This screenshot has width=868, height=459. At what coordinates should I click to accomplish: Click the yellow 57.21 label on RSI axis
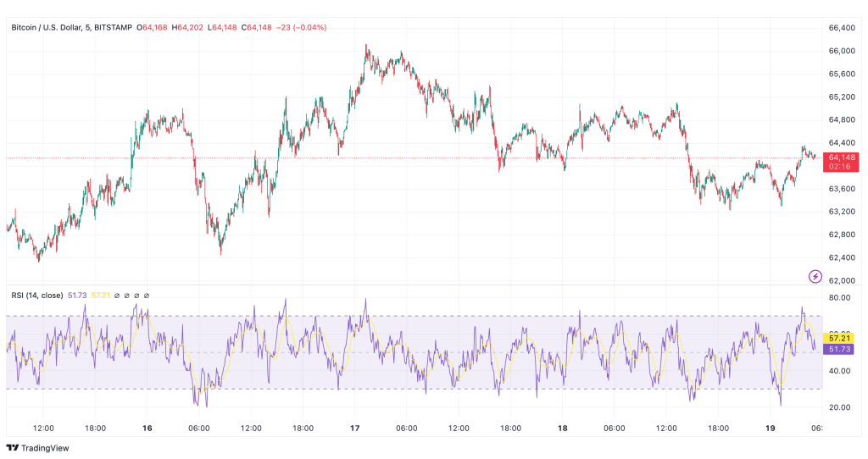click(x=838, y=338)
